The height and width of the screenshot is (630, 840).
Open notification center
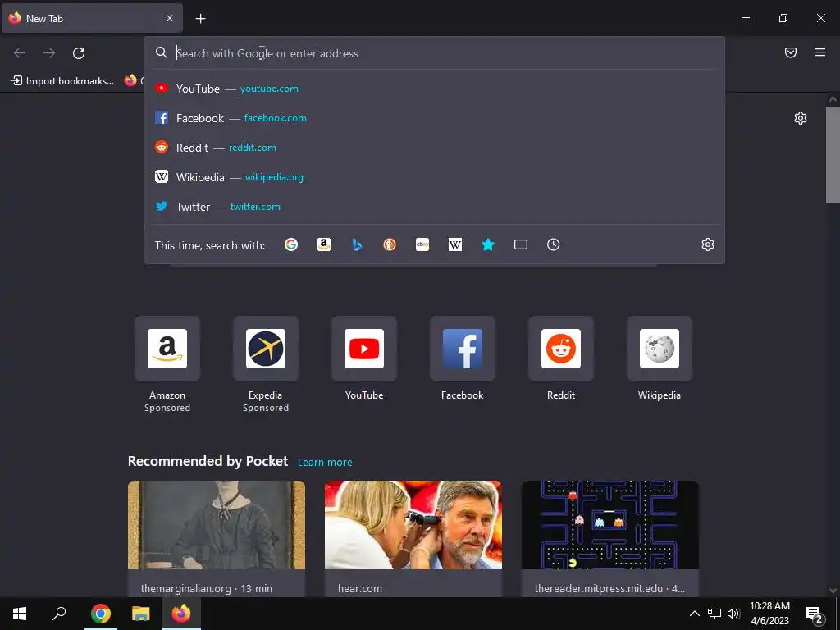pyautogui.click(x=815, y=614)
